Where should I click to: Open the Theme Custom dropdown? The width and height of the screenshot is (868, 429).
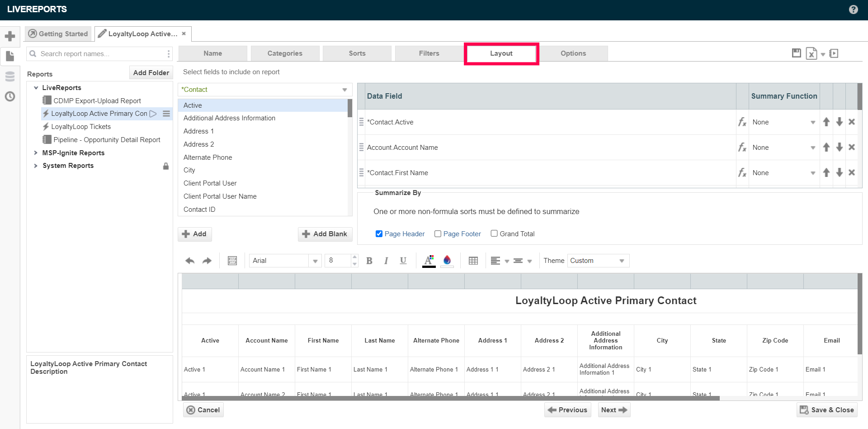598,261
